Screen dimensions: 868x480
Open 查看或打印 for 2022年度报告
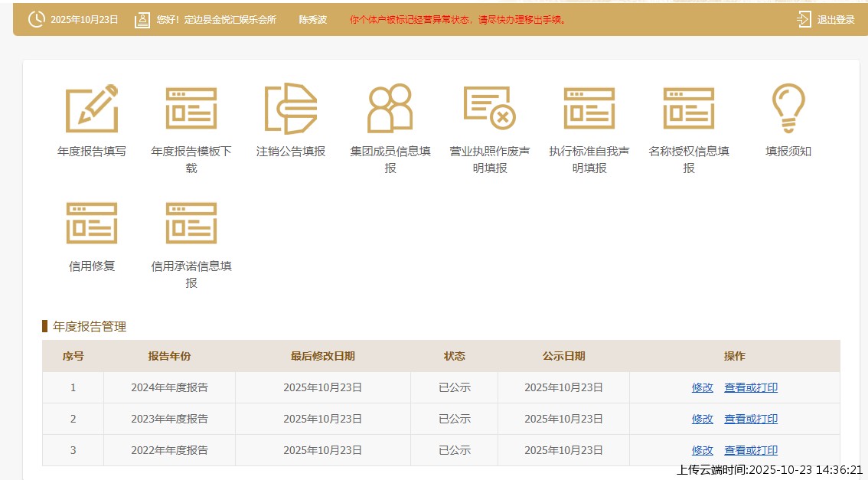point(751,451)
